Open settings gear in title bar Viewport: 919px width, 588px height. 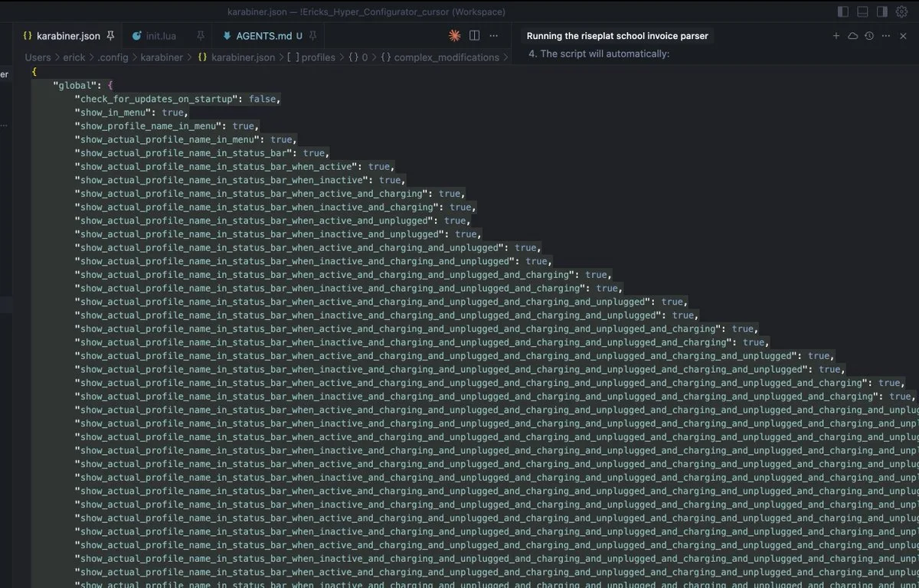901,11
